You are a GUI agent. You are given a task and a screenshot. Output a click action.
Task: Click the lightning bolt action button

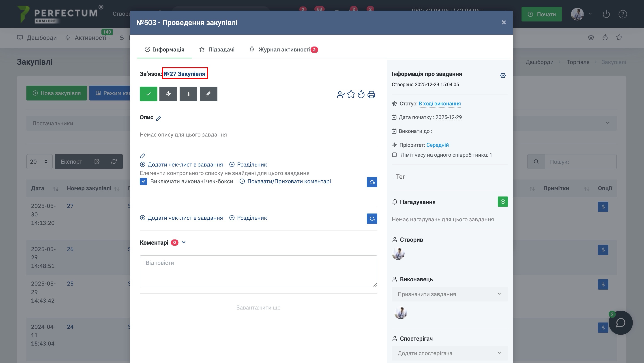[168, 94]
